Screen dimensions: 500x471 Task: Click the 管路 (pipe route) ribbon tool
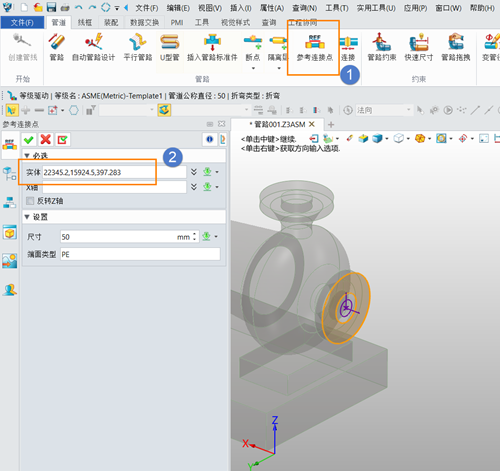[x=57, y=47]
